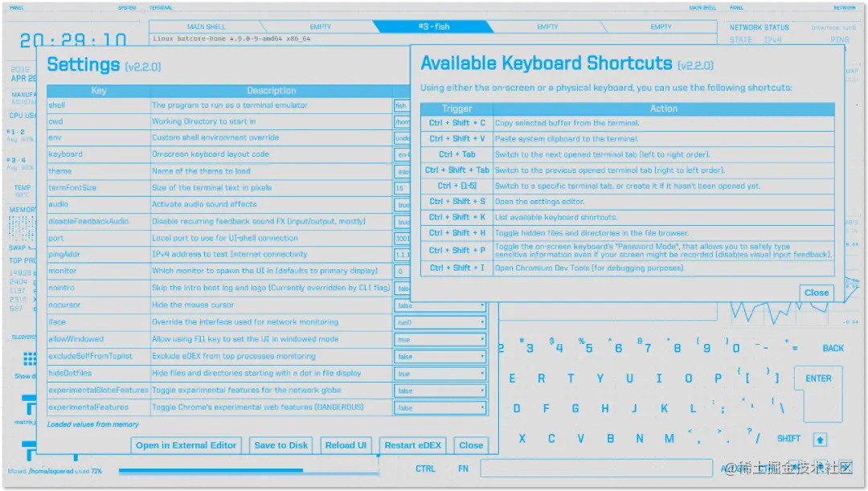Viewport: 868px width, 491px height.
Task: Click the 'Ctrl + Shift + S' trigger cell
Action: [457, 202]
